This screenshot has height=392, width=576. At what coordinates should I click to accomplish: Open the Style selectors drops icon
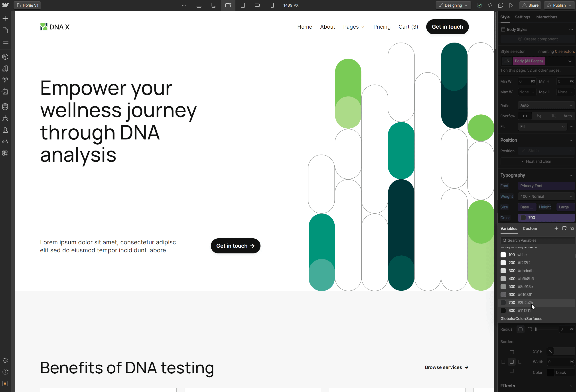(5, 80)
